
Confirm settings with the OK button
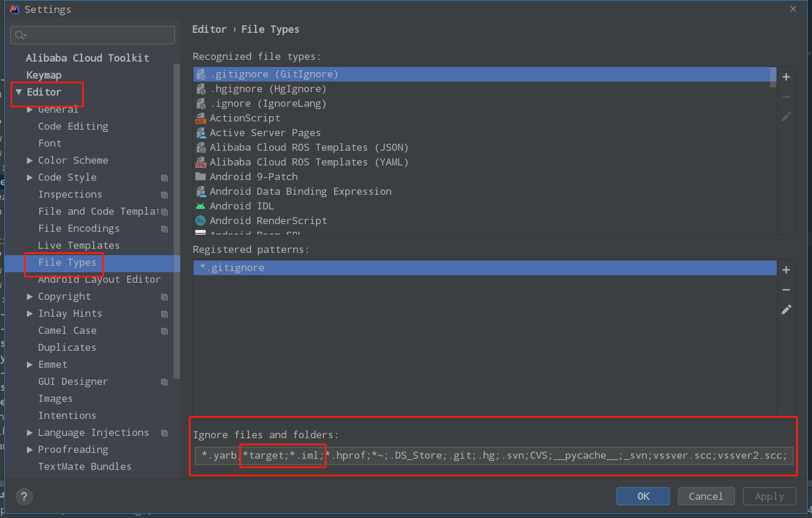coord(643,496)
